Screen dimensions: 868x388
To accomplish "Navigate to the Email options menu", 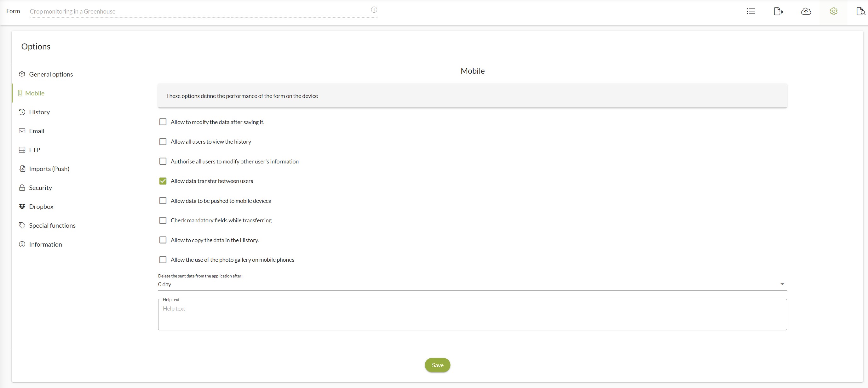I will (x=37, y=131).
